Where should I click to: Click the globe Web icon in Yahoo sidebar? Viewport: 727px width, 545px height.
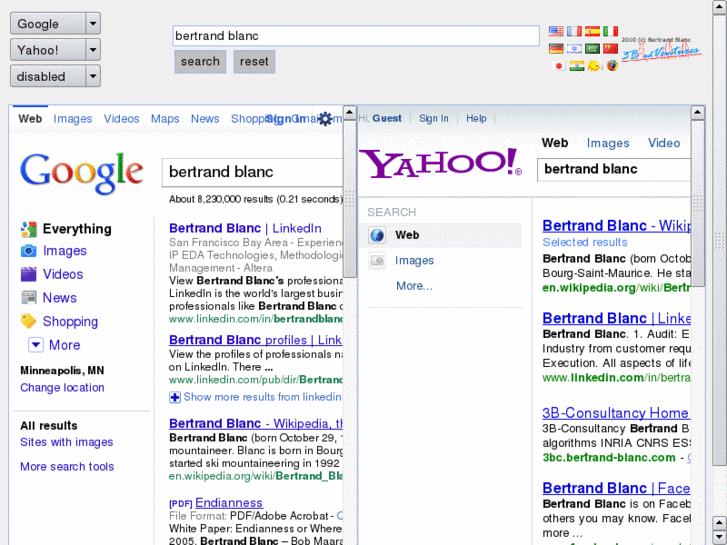(x=377, y=235)
